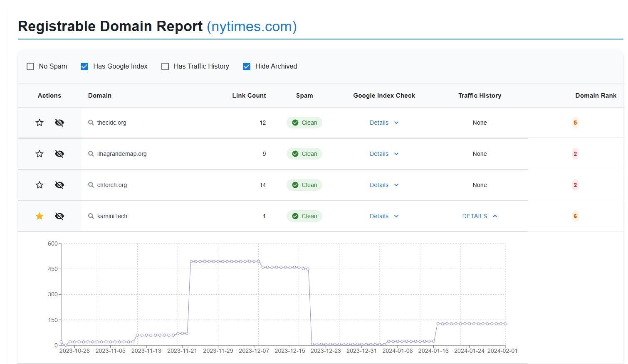
Task: Click the 2024-01-16 chart axis label
Action: [433, 351]
